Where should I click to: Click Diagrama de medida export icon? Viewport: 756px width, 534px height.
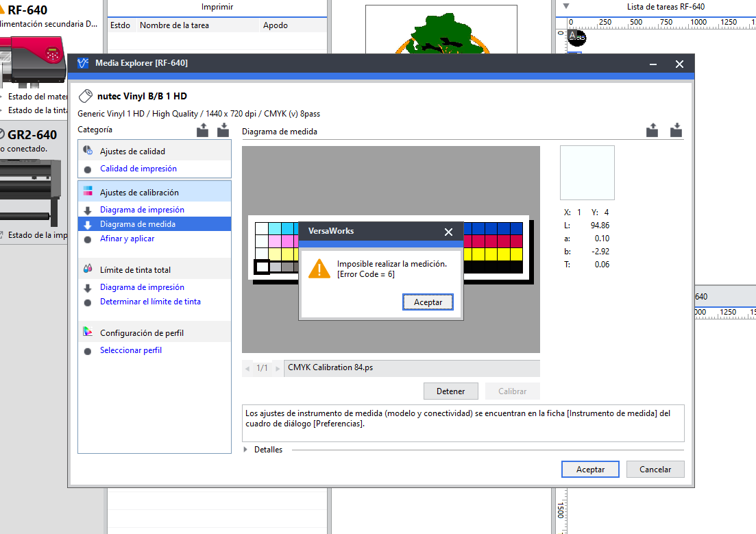652,130
